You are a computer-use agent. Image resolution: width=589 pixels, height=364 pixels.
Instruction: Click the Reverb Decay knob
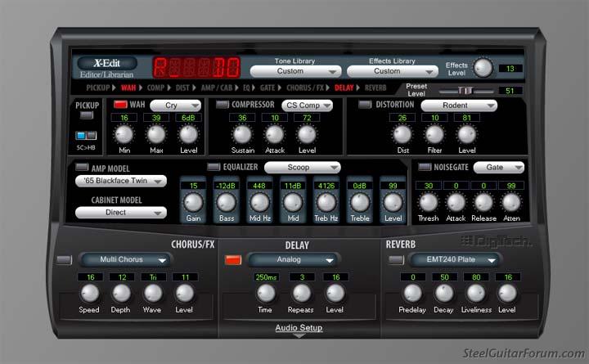pyautogui.click(x=444, y=294)
